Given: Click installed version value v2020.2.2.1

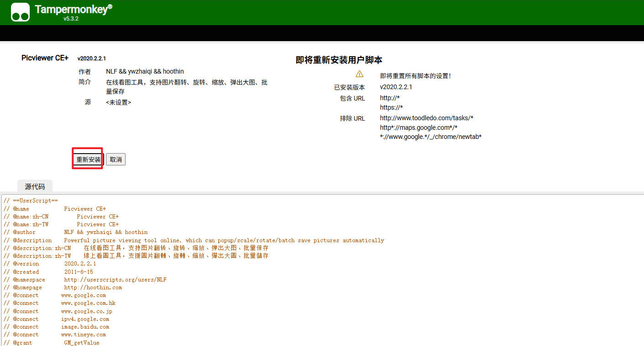Looking at the screenshot, I should point(396,87).
